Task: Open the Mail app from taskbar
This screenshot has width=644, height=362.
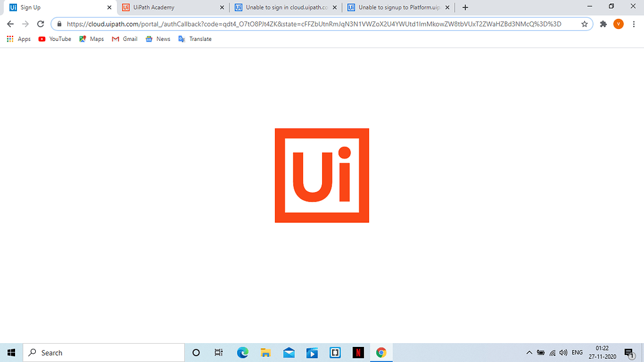Action: [289, 353]
